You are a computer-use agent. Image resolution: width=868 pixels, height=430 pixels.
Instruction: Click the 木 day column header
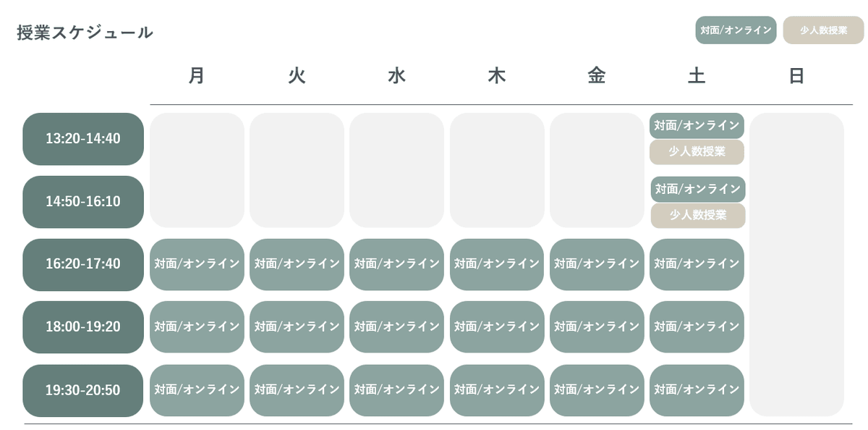(x=496, y=76)
